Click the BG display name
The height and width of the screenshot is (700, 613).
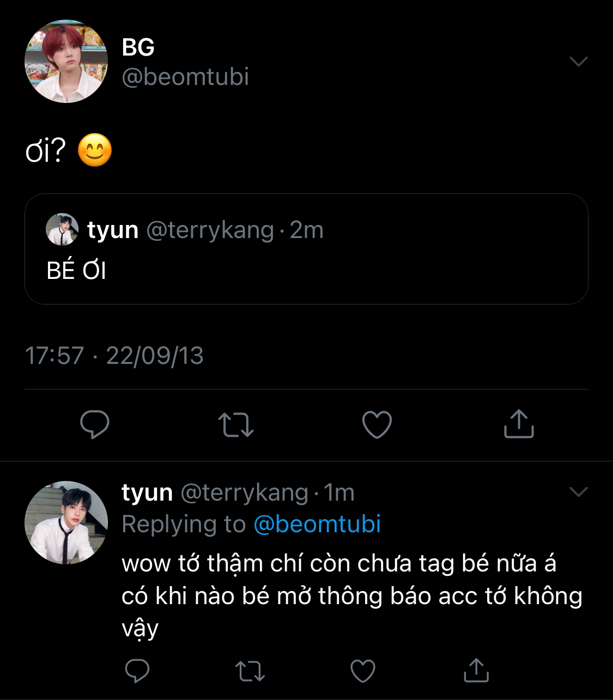pos(138,47)
